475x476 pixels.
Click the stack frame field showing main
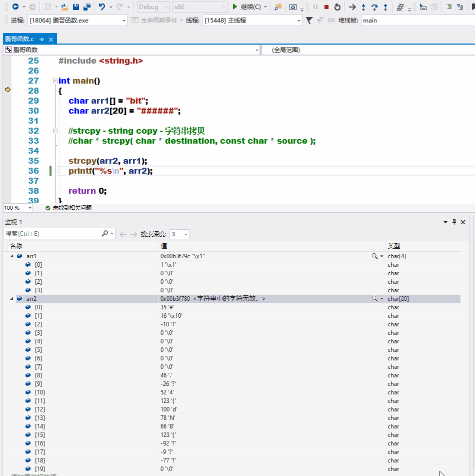pos(418,21)
